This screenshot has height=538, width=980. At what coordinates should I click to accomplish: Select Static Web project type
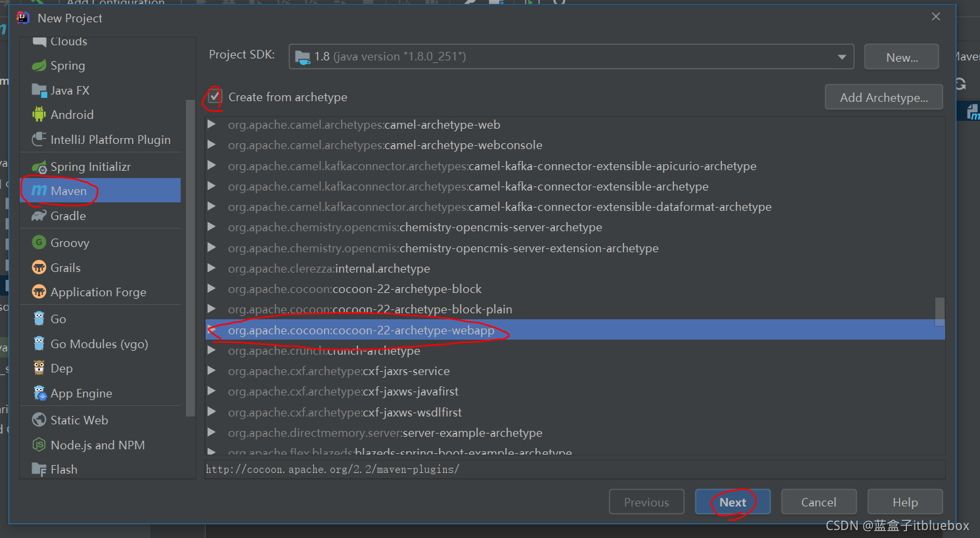click(101, 420)
